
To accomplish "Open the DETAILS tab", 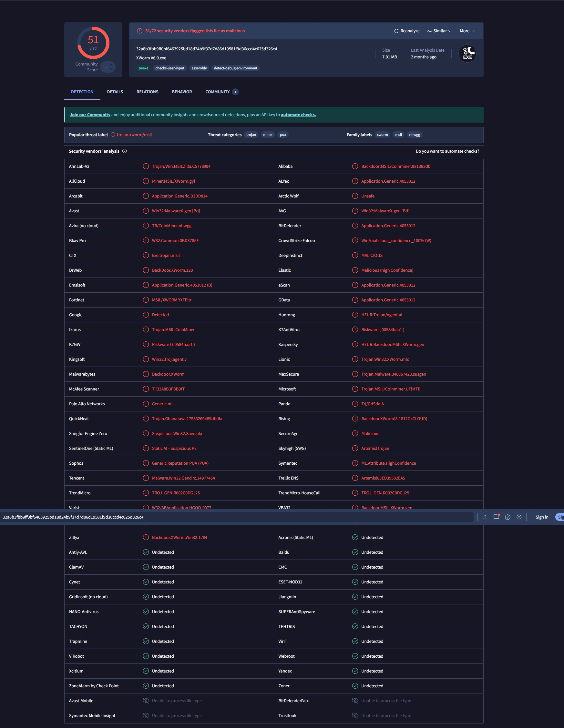I will (115, 92).
